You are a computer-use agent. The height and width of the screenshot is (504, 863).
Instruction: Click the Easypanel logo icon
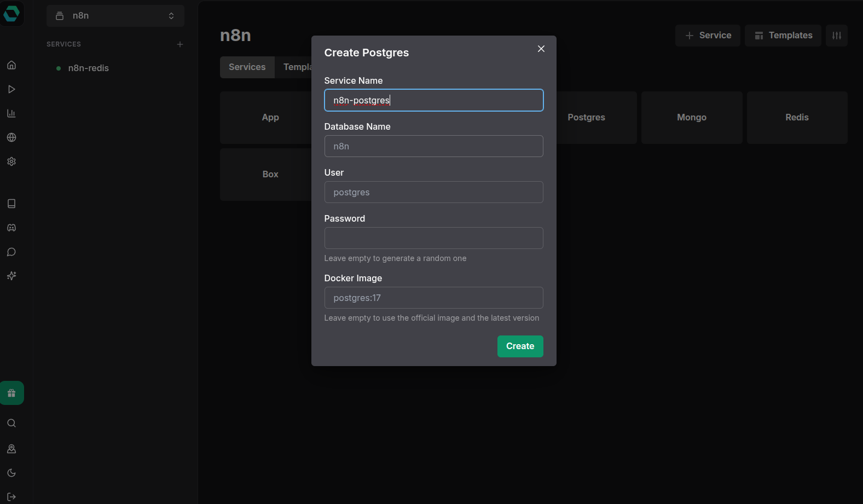click(11, 13)
